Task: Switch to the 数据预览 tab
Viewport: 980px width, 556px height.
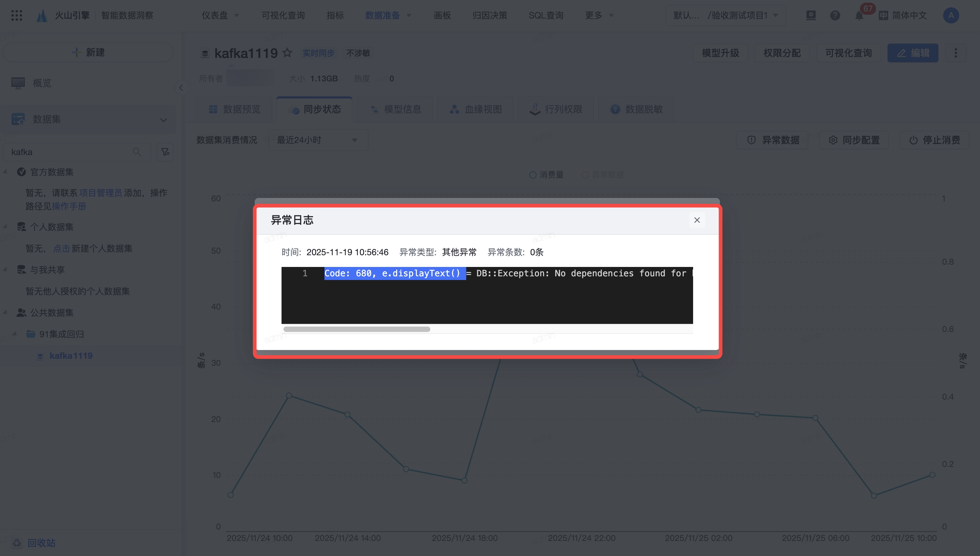Action: click(x=235, y=110)
